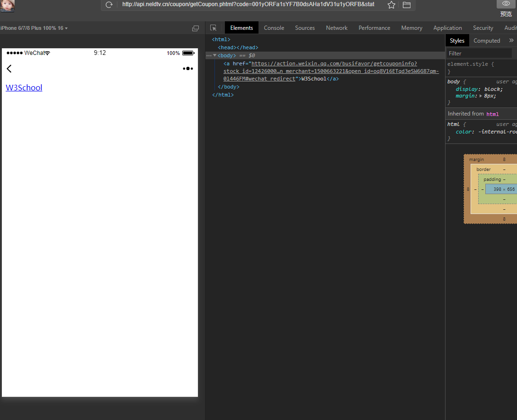Open the Security tab
The height and width of the screenshot is (420, 517).
click(483, 28)
